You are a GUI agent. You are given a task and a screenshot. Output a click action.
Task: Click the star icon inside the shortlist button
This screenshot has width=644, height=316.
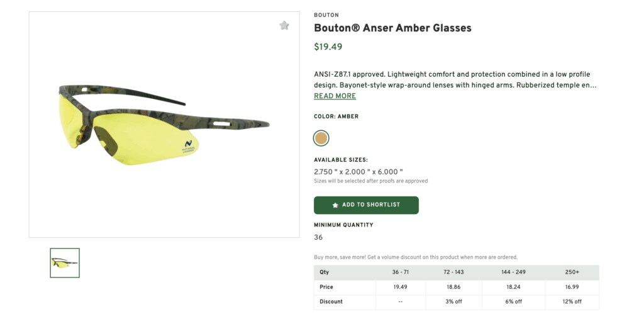click(335, 205)
